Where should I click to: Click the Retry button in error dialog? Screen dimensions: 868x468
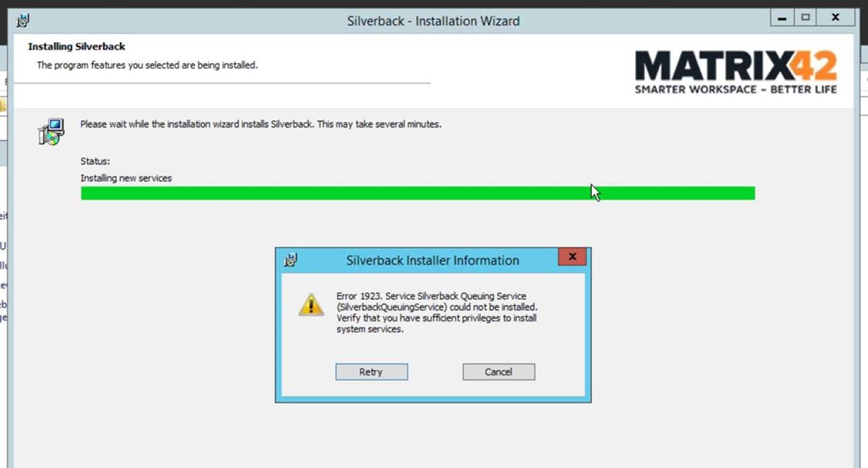point(371,371)
